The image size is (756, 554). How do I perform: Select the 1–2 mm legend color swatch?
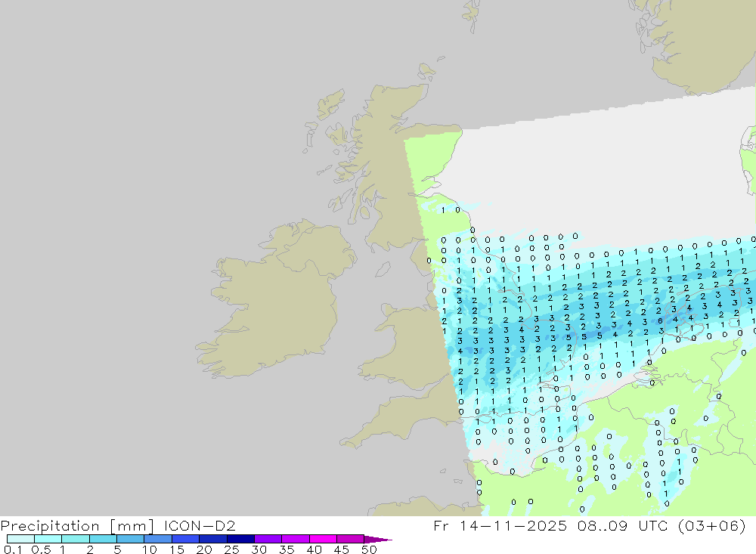click(75, 539)
